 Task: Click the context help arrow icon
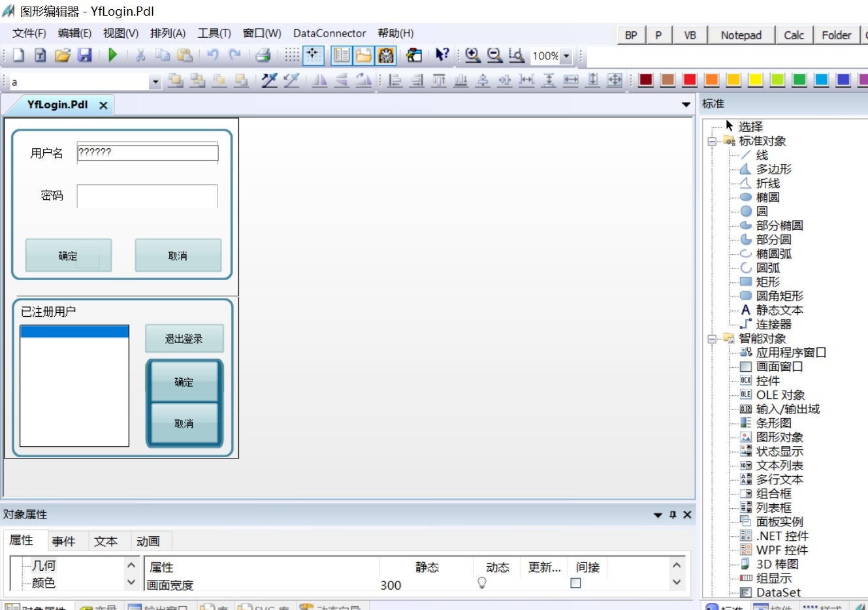coord(442,56)
